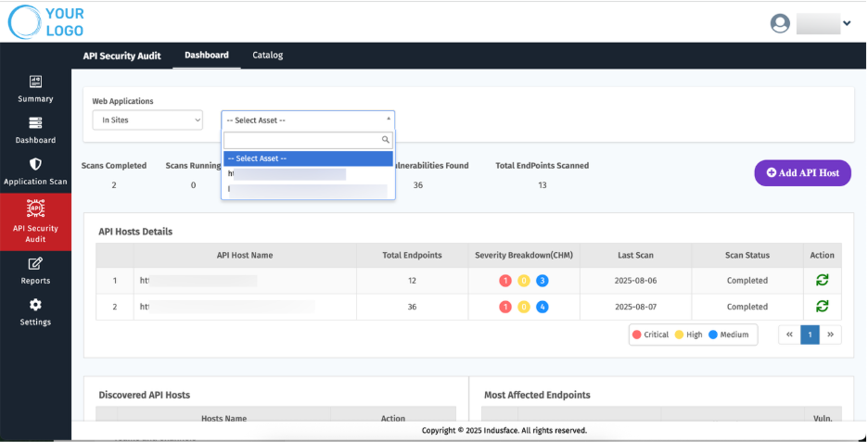
Task: Click the Last Scan column header
Action: pos(635,255)
